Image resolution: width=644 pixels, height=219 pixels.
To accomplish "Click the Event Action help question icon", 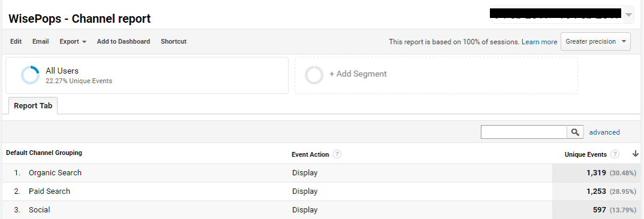I will click(337, 154).
